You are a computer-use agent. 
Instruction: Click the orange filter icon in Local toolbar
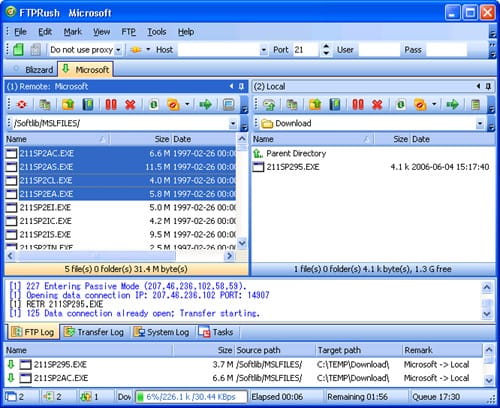(x=420, y=105)
